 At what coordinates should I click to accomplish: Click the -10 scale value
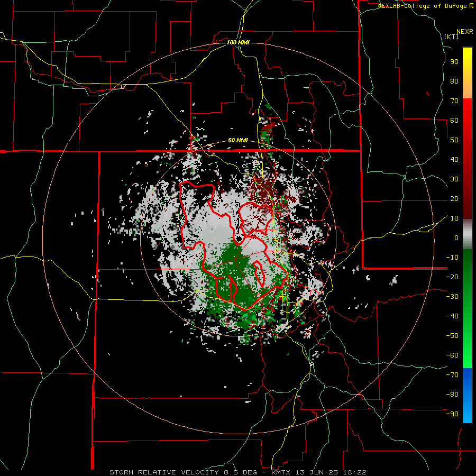(452, 258)
